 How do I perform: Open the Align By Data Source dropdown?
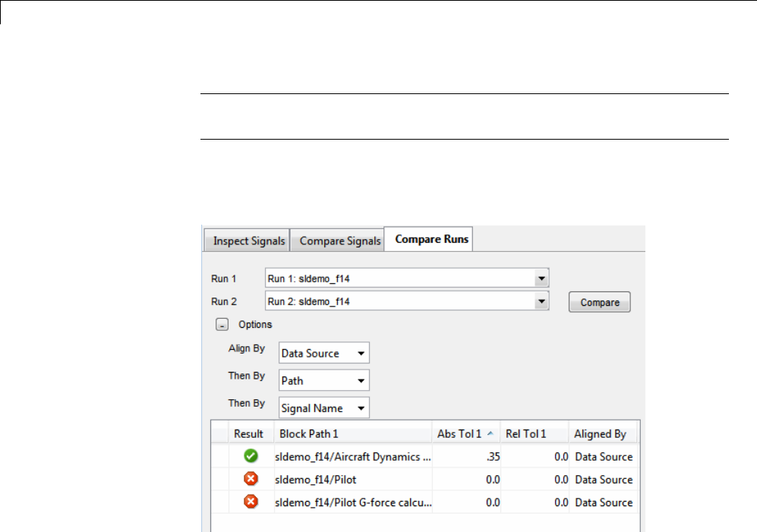point(361,353)
